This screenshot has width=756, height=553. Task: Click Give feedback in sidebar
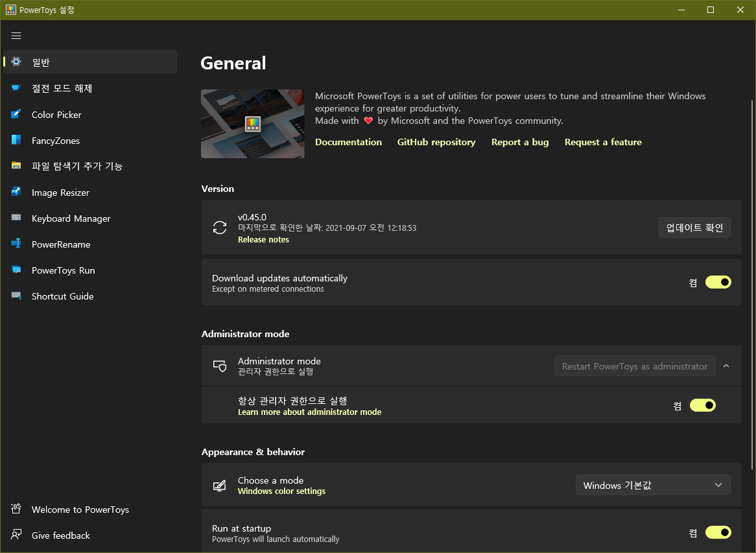[90, 535]
